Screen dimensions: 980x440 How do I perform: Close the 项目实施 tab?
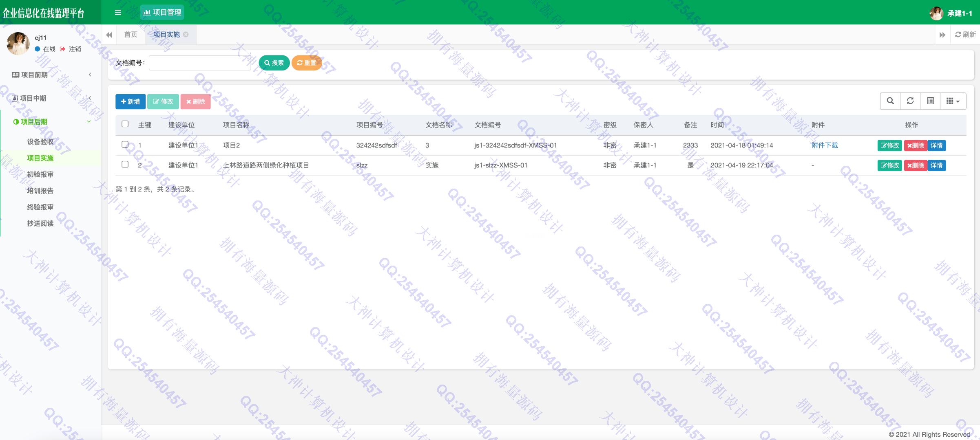186,35
